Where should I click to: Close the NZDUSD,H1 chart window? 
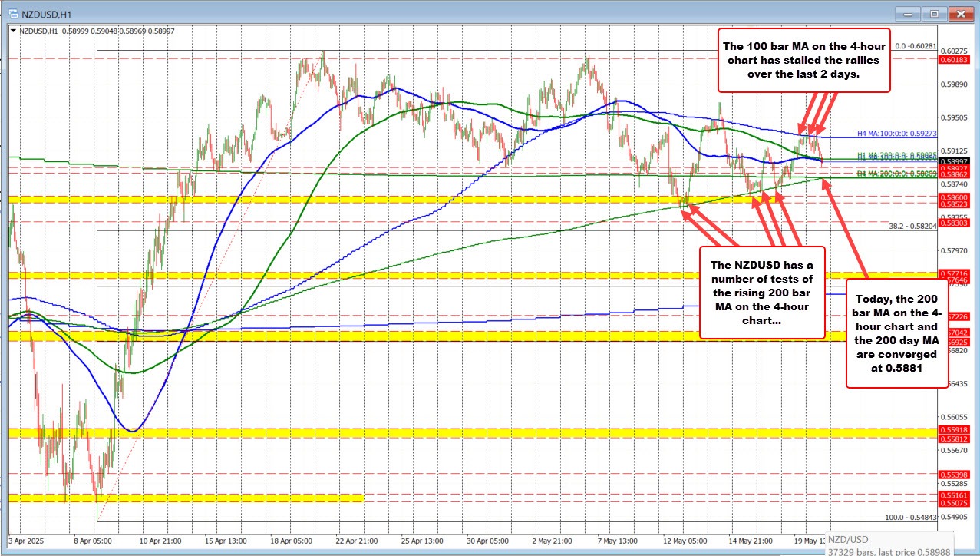coord(960,13)
